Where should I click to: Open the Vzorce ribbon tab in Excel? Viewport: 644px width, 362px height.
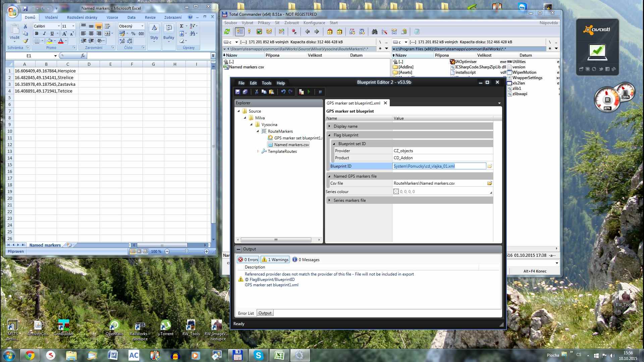pyautogui.click(x=112, y=17)
